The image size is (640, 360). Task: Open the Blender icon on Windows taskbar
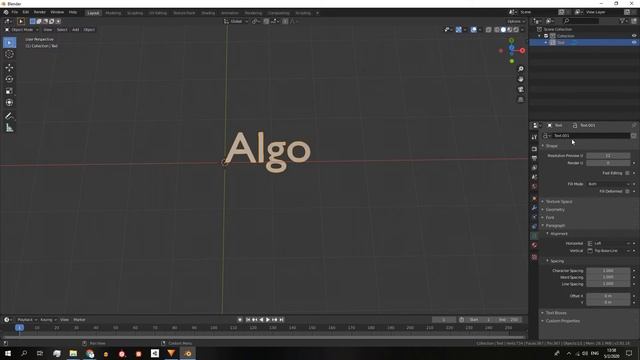click(x=188, y=353)
